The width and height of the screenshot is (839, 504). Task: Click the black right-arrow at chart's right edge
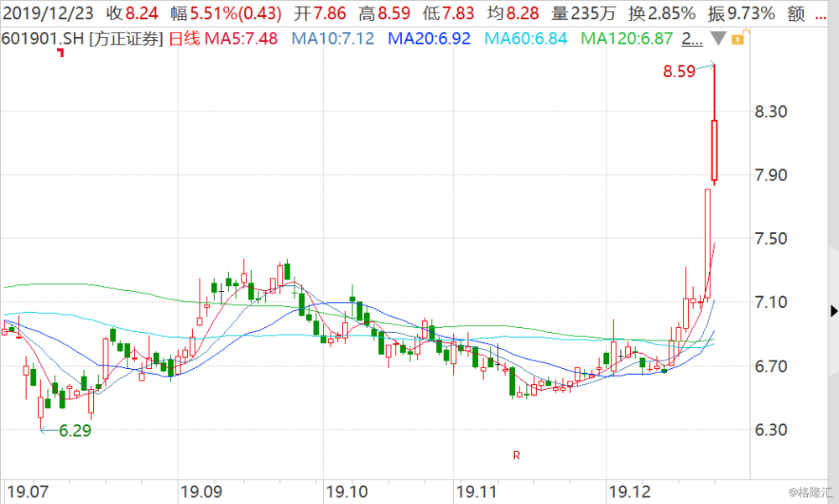click(x=834, y=310)
